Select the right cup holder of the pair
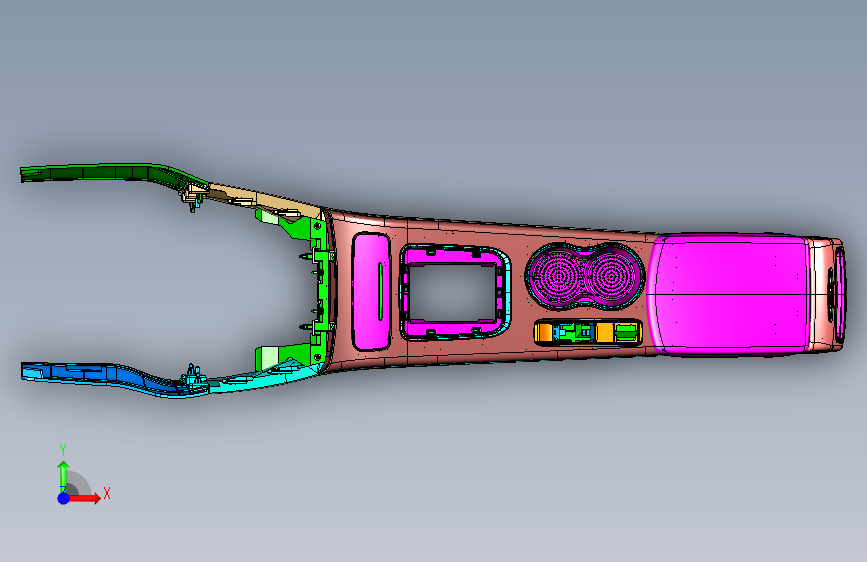The height and width of the screenshot is (562, 867). 611,275
